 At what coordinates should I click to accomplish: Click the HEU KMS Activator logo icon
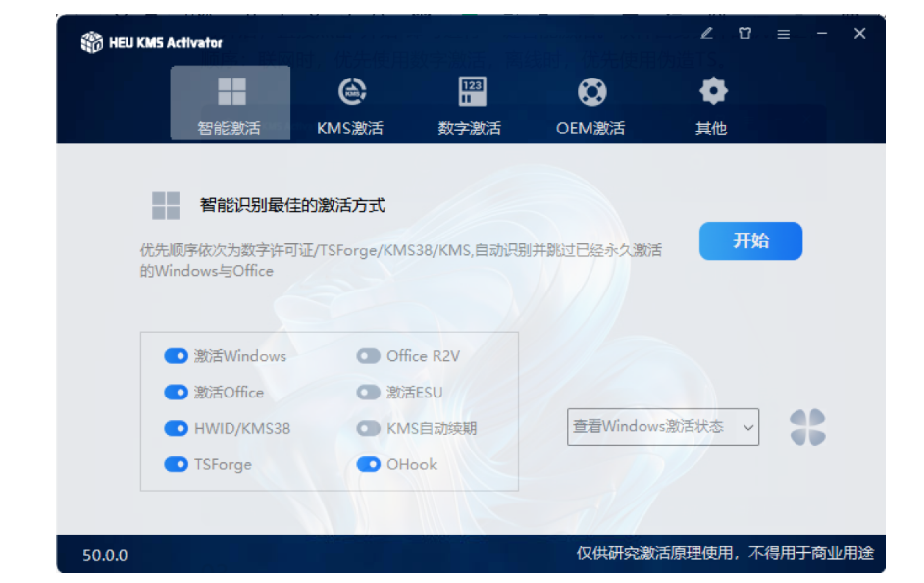93,41
